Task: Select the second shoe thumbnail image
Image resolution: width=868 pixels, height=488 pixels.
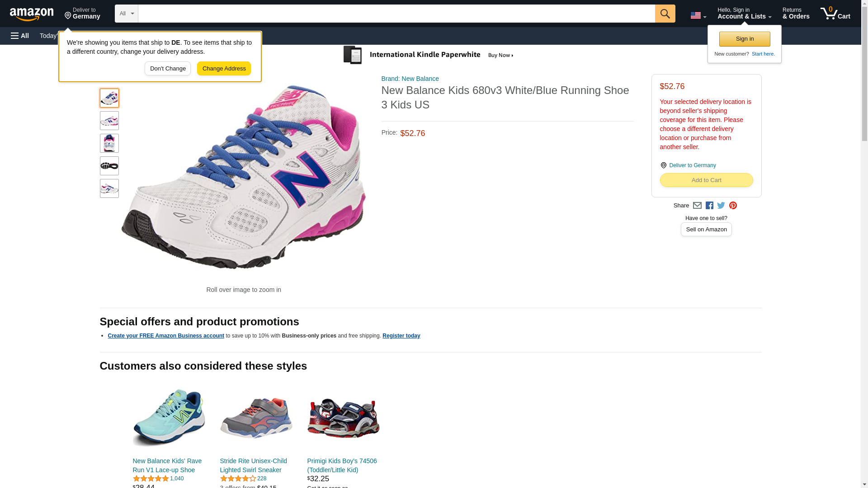Action: [x=109, y=121]
